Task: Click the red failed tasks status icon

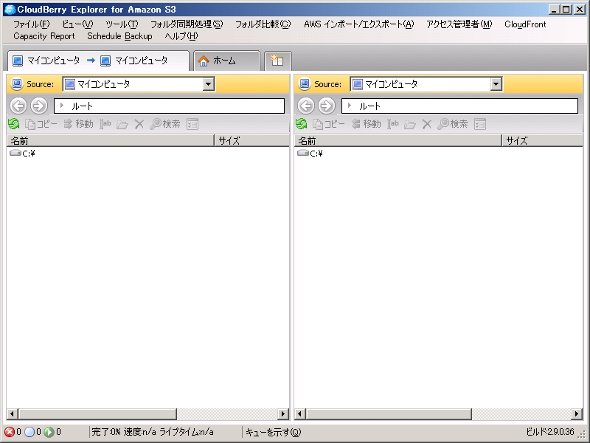Action: point(9,432)
